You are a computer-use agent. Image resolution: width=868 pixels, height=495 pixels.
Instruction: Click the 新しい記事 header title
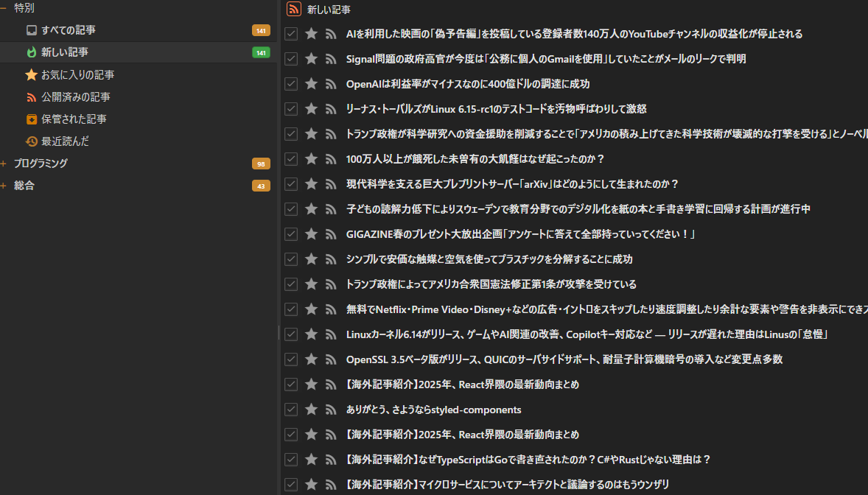point(329,10)
